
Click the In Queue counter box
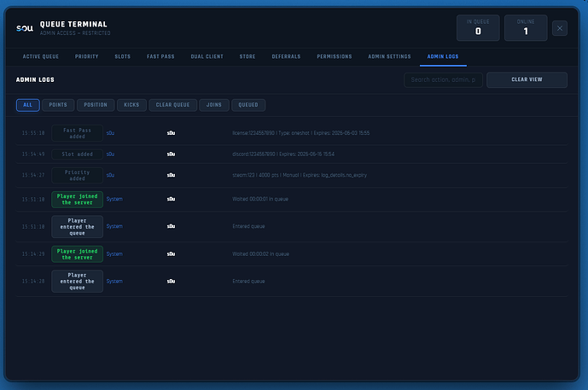pos(478,28)
